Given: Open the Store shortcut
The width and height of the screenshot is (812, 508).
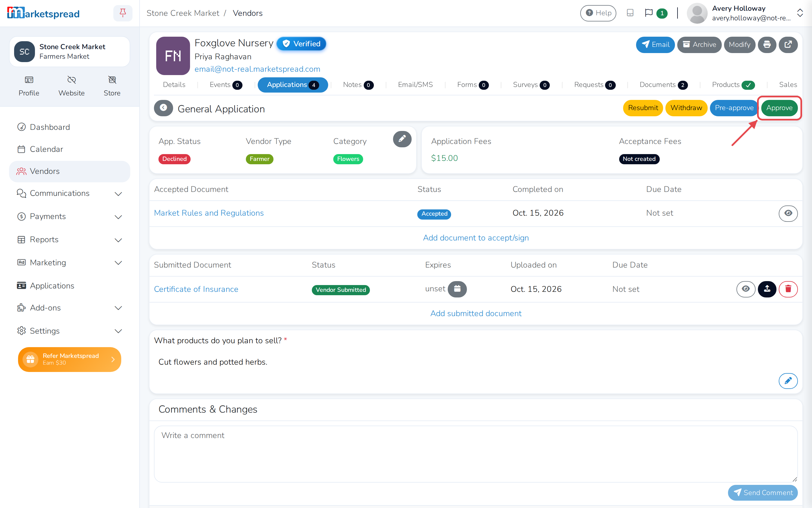Looking at the screenshot, I should coord(112,86).
